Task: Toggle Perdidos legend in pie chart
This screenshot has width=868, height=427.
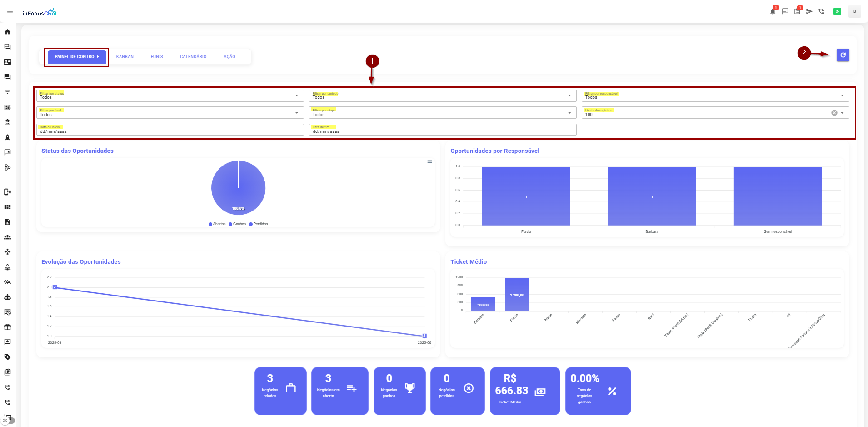Action: (x=259, y=224)
